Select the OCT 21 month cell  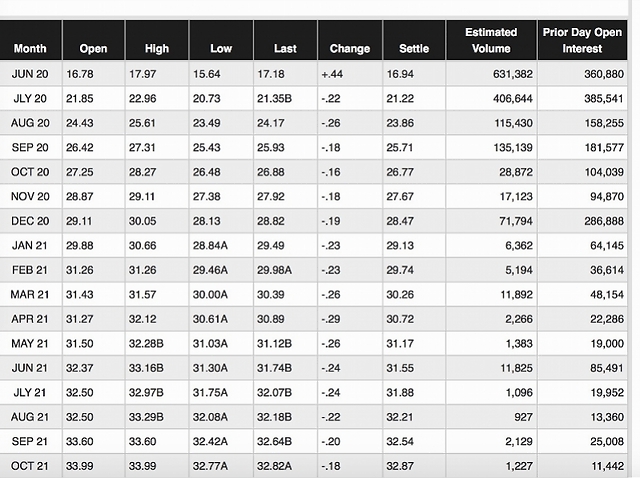[x=29, y=465]
